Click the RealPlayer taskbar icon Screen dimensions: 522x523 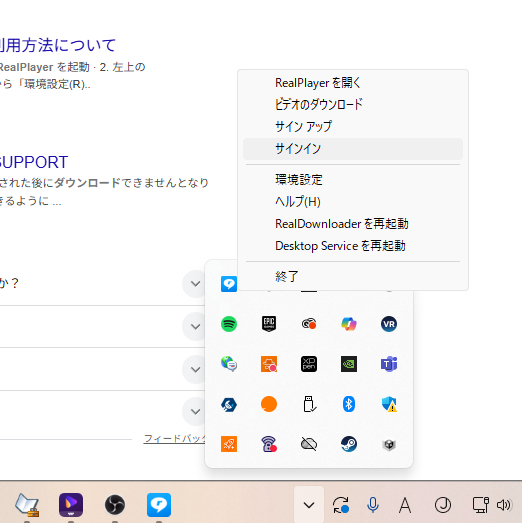pos(159,505)
